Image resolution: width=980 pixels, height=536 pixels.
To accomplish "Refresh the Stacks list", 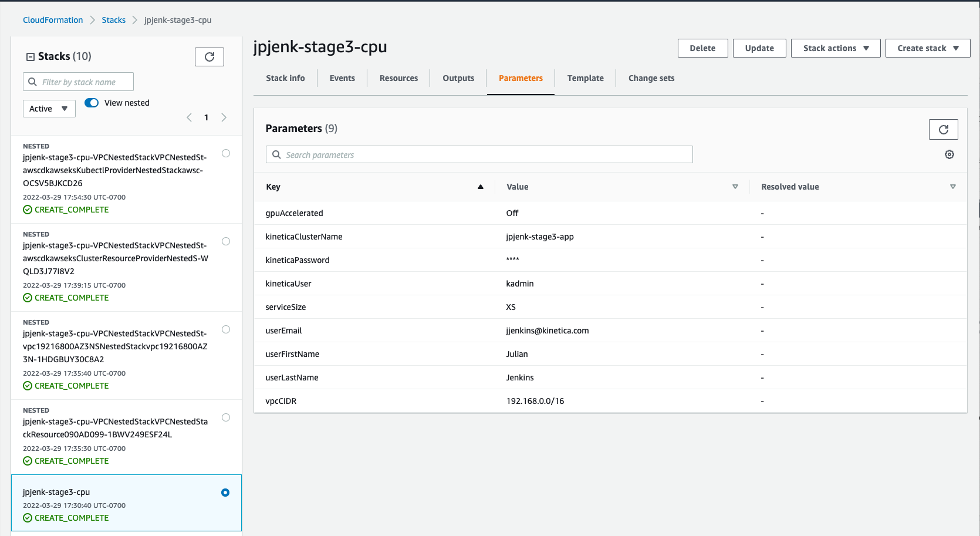I will click(209, 56).
